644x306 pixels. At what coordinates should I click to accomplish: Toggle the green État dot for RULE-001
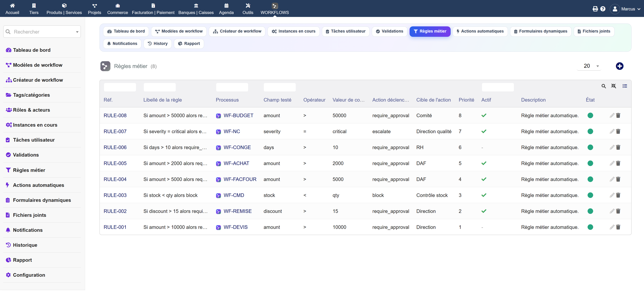tap(590, 227)
